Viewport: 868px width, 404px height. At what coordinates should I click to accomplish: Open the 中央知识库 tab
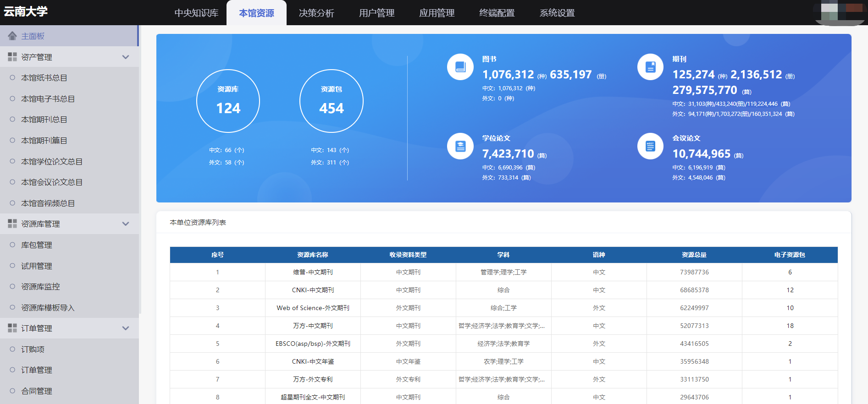pos(196,13)
